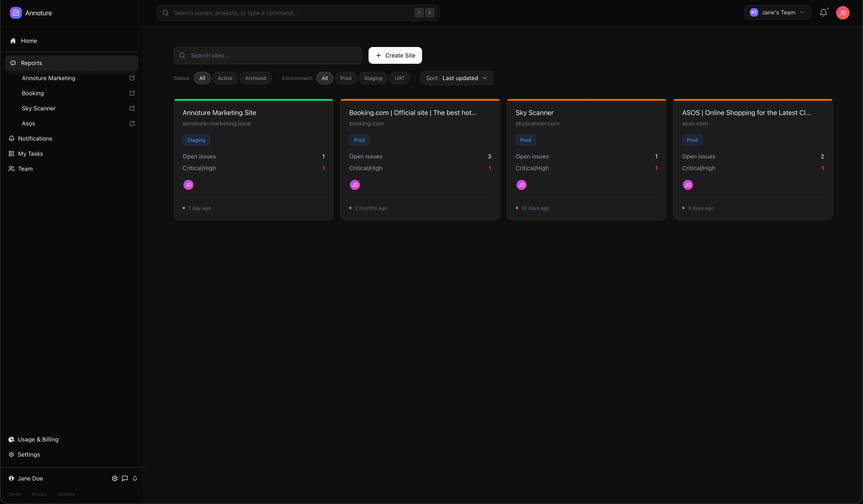Click the Jane Doe profile icon

point(11,478)
